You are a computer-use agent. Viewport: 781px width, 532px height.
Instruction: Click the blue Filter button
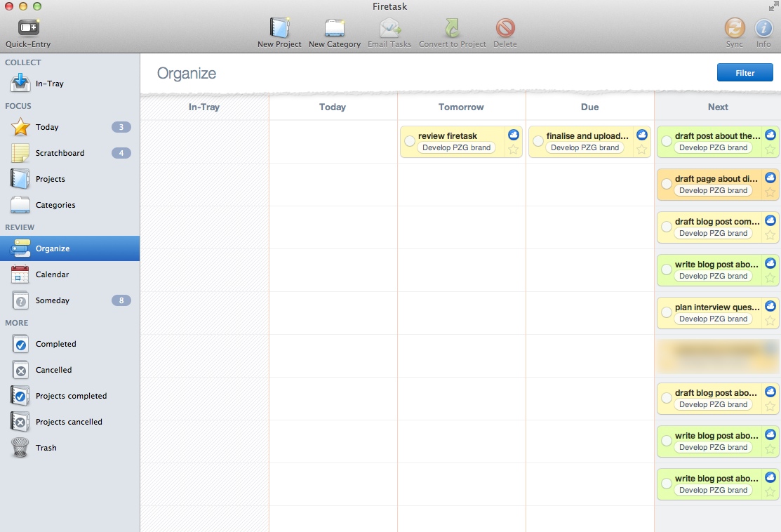[745, 73]
